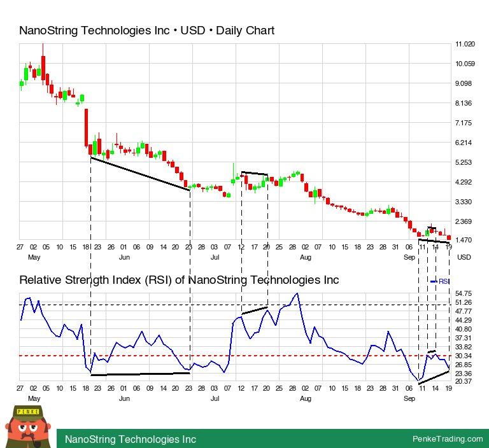This screenshot has height=448, width=489.
Task: Click the Jul label under price chart
Action: click(x=215, y=258)
